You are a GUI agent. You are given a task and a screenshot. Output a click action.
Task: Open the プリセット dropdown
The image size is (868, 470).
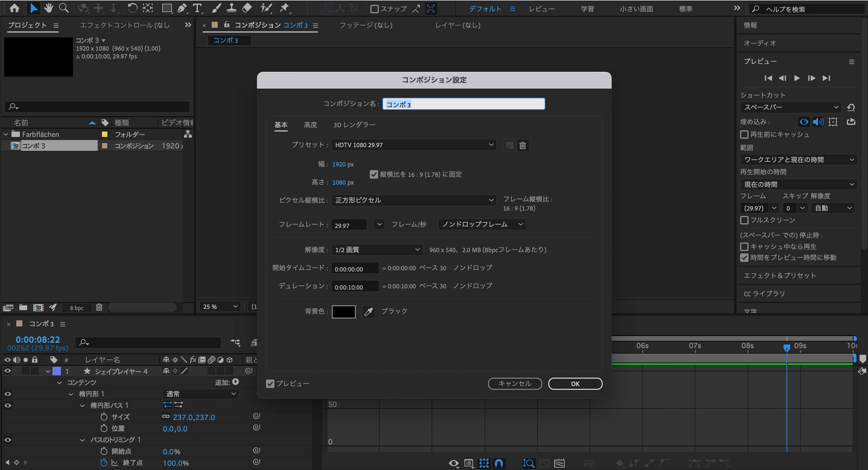pyautogui.click(x=414, y=145)
